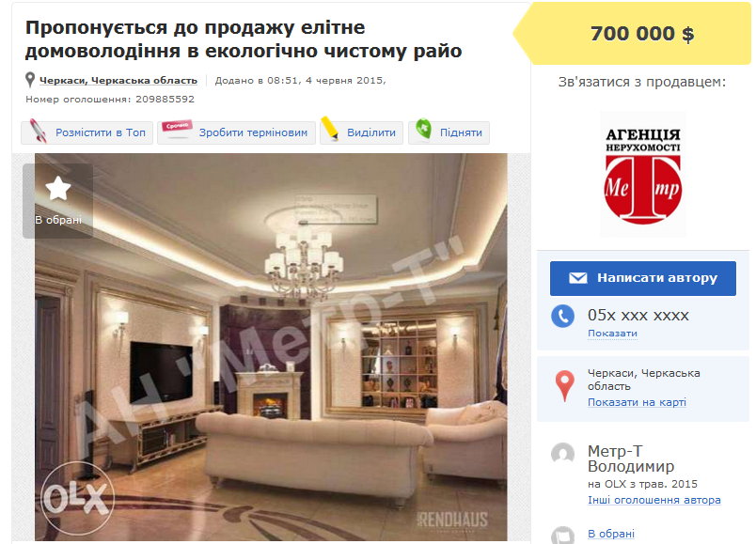Click the rocket icon for Top placement
Viewport: 756px width, 544px height.
point(39,131)
